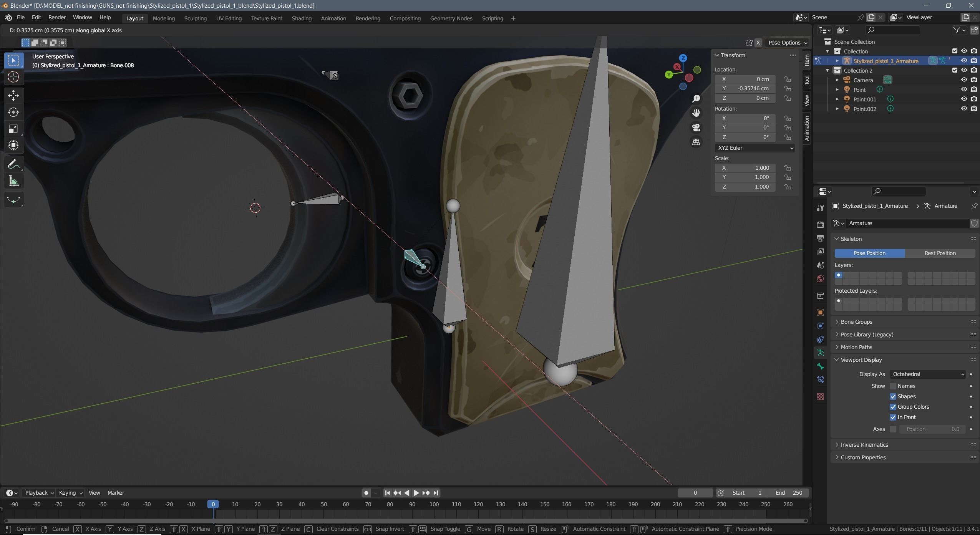The height and width of the screenshot is (535, 980).
Task: Open the Physics properties tab icon
Action: point(820,326)
